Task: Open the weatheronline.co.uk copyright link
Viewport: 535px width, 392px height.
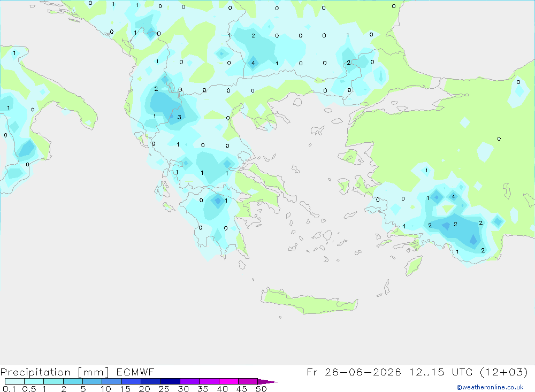Action: [490, 387]
